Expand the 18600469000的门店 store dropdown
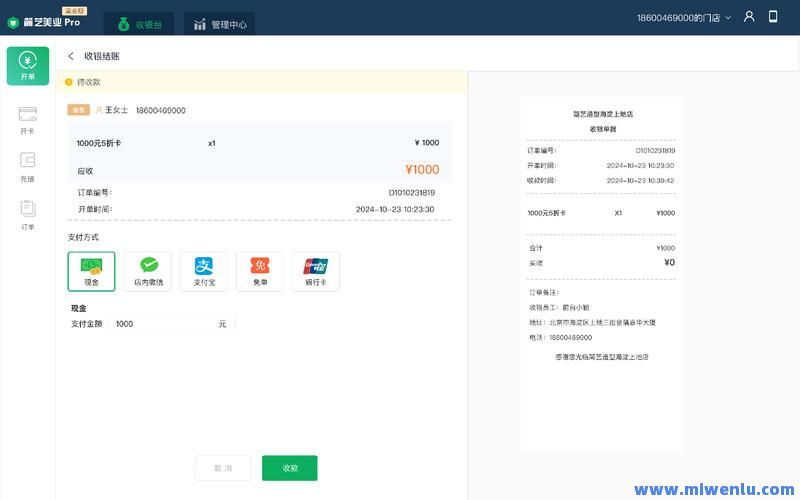800x500 pixels. 685,18
